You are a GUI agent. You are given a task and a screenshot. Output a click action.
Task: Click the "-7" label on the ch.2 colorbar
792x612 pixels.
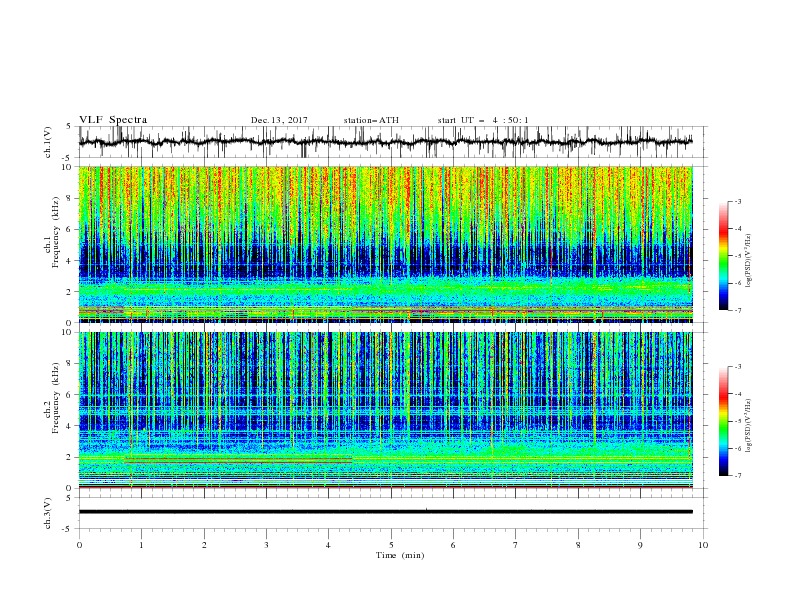738,476
